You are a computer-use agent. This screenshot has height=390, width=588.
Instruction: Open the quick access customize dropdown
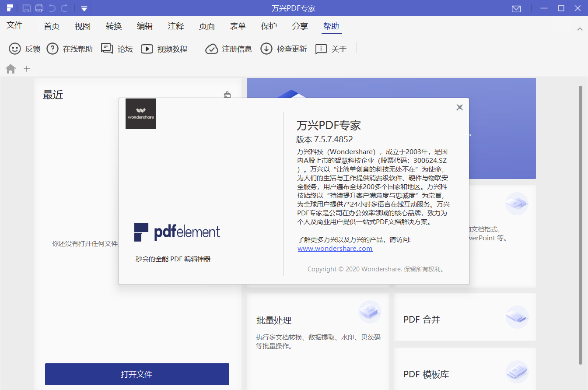coord(84,8)
